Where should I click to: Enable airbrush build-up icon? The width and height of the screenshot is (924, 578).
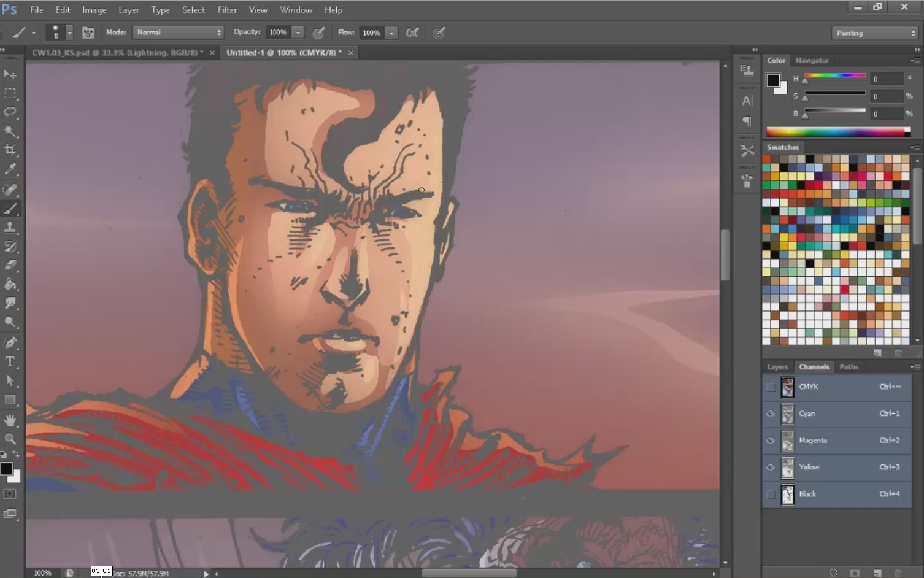pos(413,33)
